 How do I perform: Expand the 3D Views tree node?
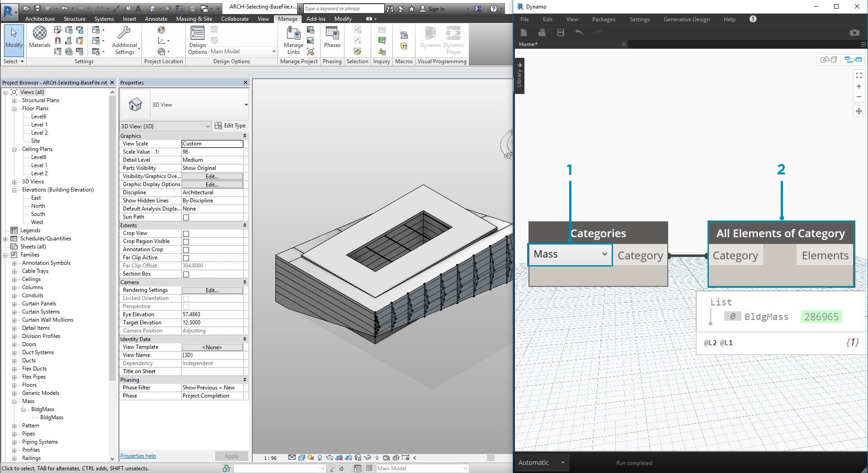pos(14,182)
